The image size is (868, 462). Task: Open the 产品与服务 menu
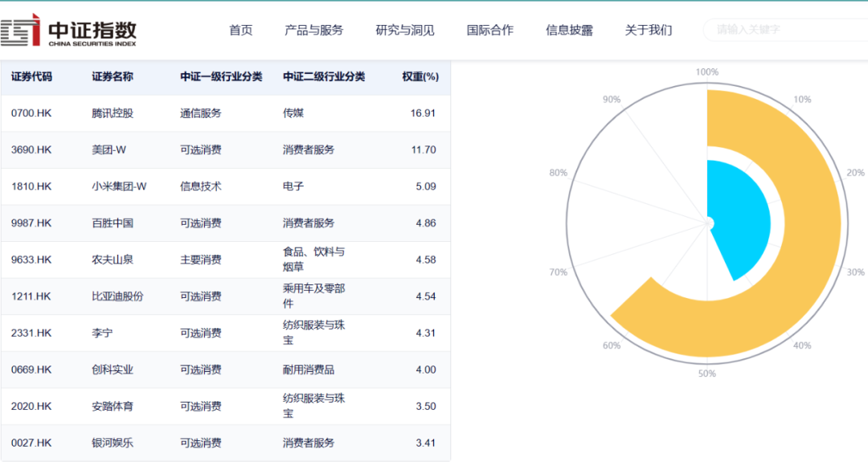pyautogui.click(x=313, y=31)
